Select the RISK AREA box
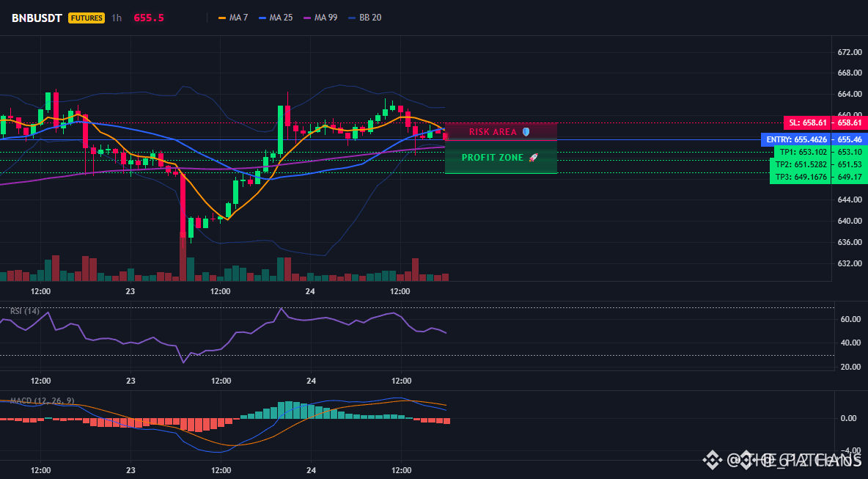868x479 pixels. (x=501, y=132)
